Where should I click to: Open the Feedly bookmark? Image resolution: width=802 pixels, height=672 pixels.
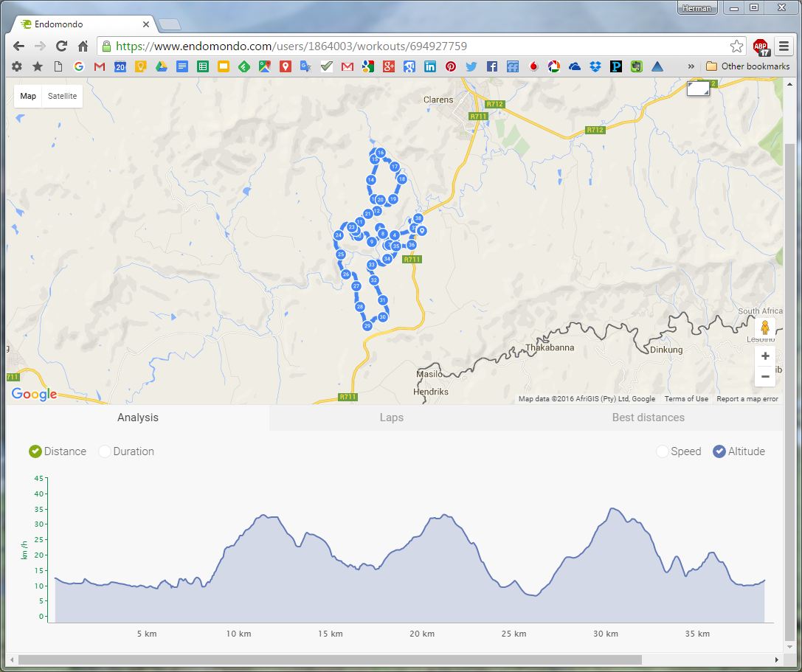click(244, 66)
